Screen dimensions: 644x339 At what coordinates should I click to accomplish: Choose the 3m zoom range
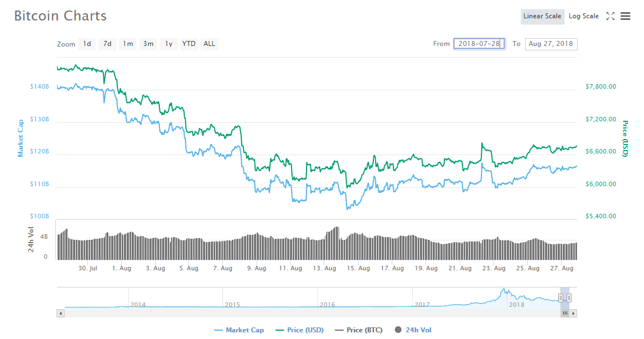point(148,44)
